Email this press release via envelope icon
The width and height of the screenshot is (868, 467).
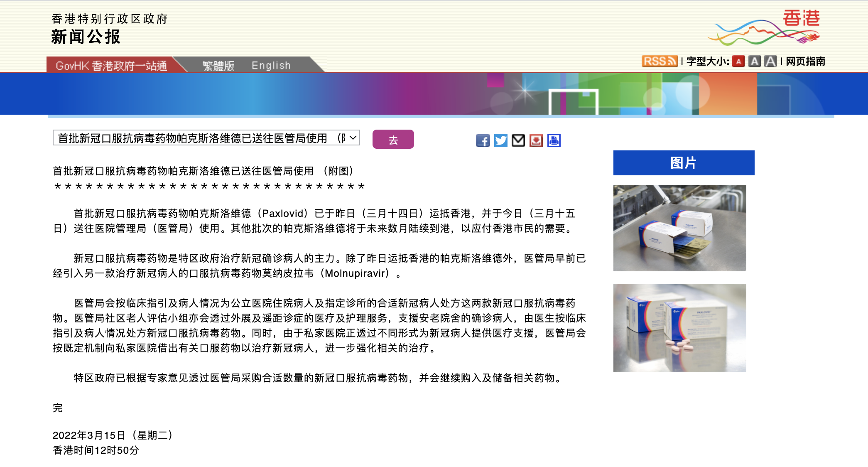point(518,140)
